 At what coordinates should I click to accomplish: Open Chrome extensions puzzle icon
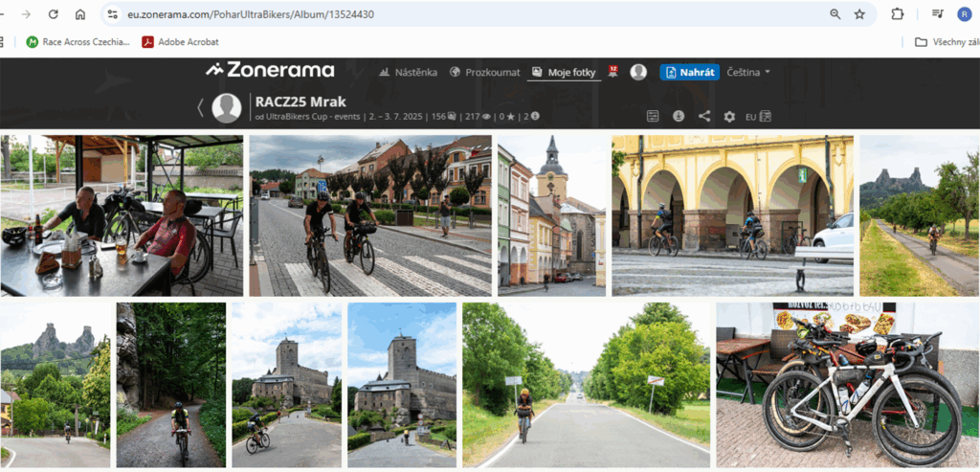(897, 14)
